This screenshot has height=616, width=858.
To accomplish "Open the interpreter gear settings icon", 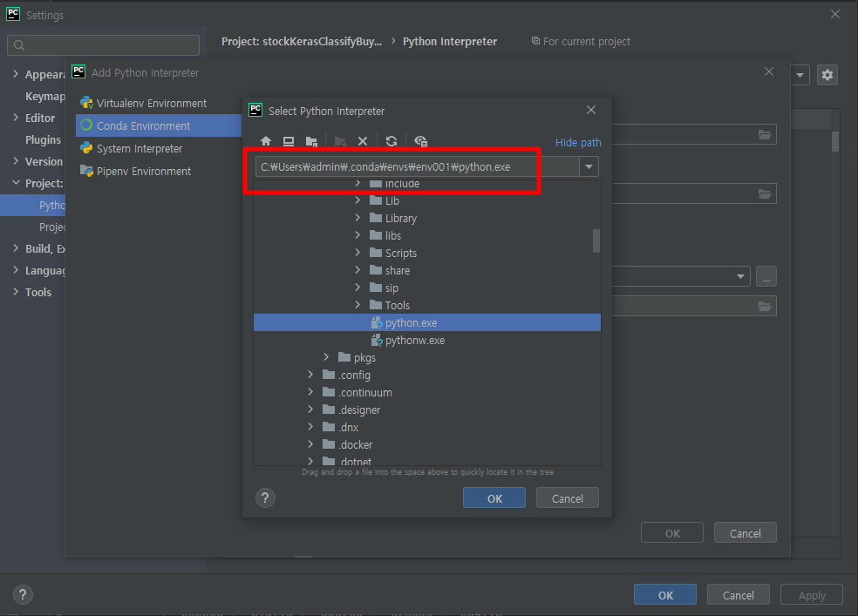I will point(827,75).
